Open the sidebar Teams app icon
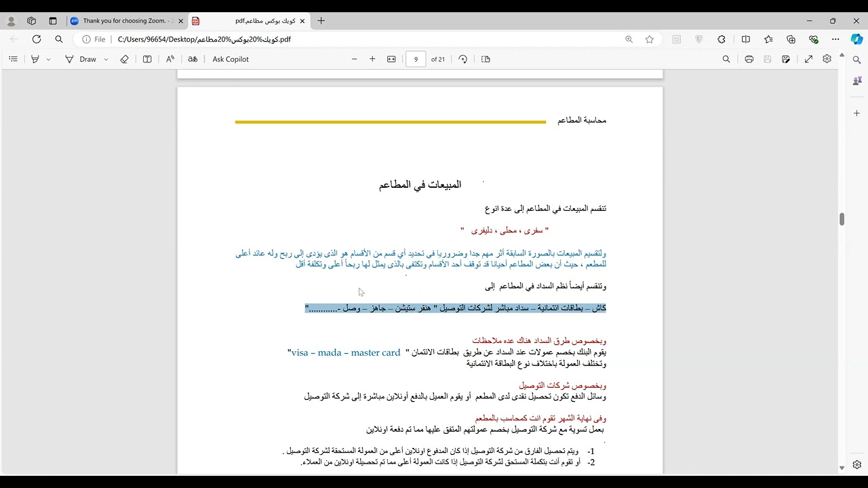The image size is (868, 488). point(857,81)
